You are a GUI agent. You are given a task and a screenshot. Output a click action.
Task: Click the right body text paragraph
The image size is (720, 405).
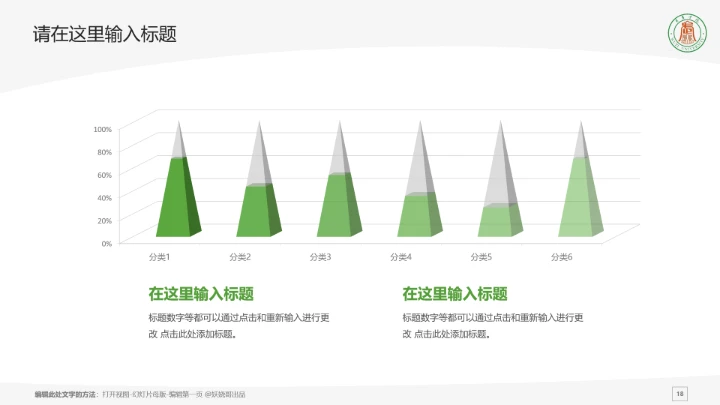[493, 325]
